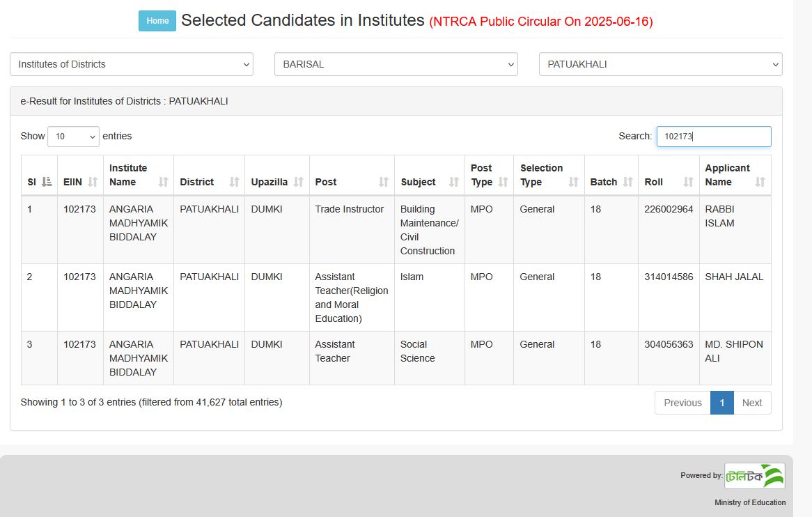Click EIIN 102173 in row 1

click(80, 209)
